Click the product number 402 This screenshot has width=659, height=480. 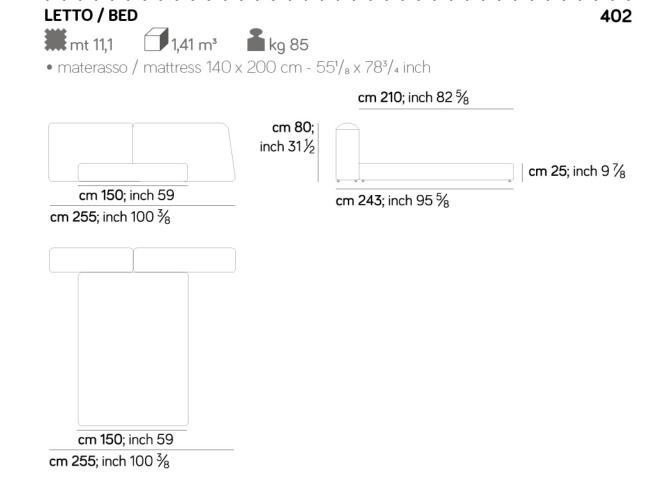coord(616,17)
